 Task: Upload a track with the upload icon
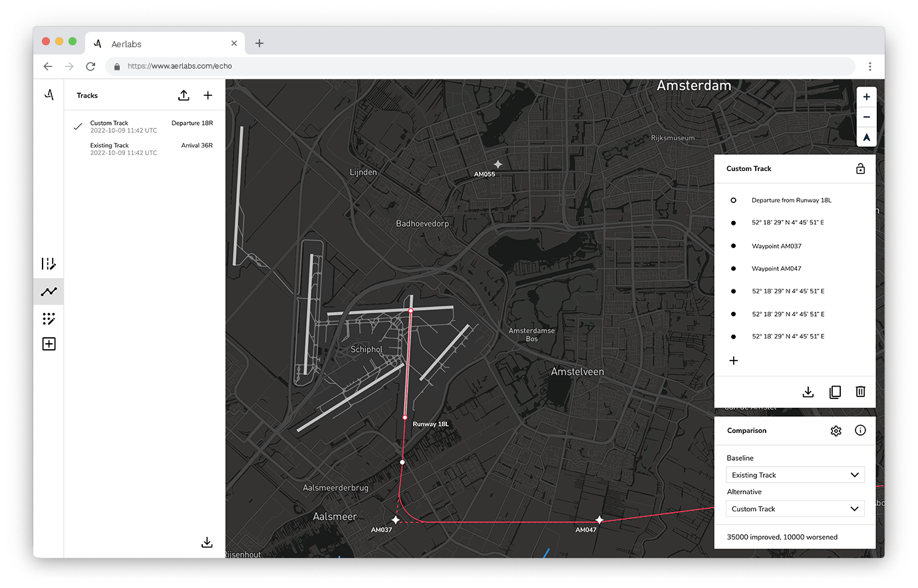[184, 95]
